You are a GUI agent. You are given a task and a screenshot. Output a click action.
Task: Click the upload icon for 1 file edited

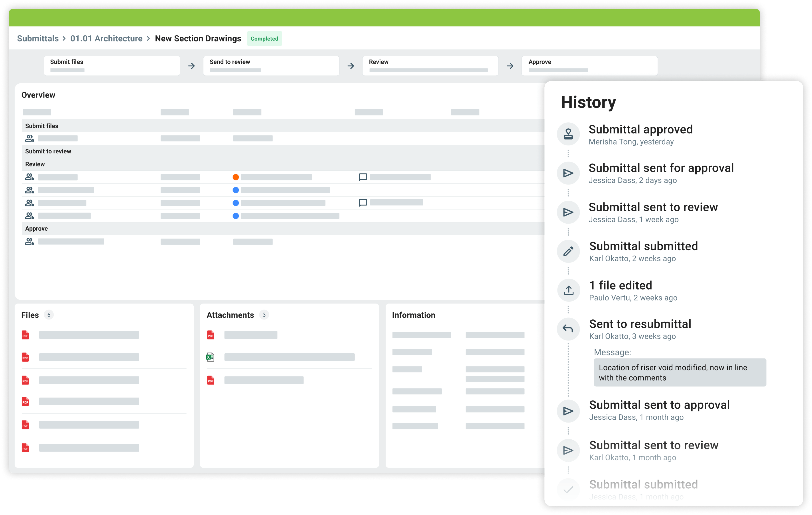[x=569, y=290]
